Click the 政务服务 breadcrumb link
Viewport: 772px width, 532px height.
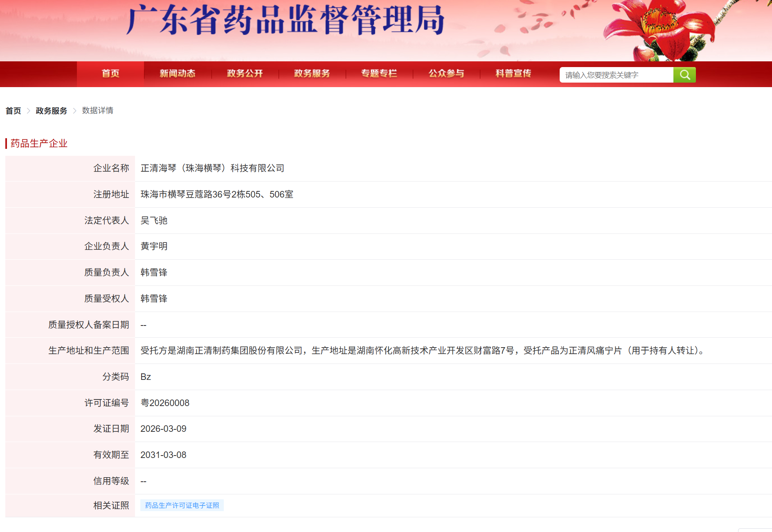[51, 110]
